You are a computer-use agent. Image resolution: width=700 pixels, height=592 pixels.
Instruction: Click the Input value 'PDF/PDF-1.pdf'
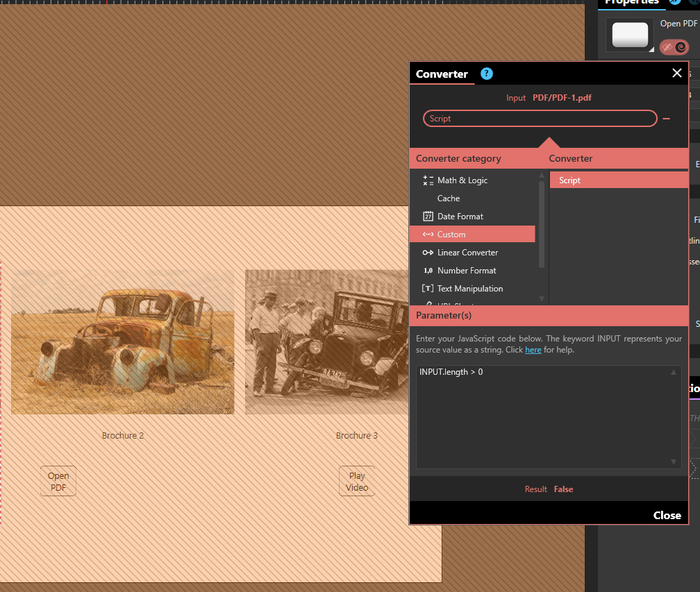point(562,98)
